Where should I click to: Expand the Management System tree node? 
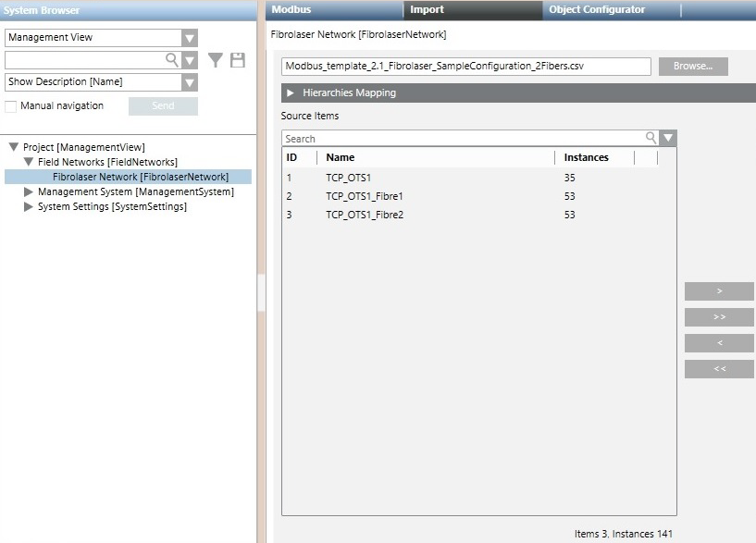click(x=29, y=192)
